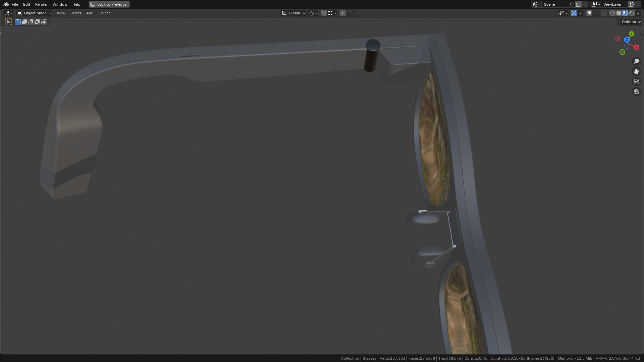Toggle the camera view icon
644x362 pixels.
click(x=636, y=81)
